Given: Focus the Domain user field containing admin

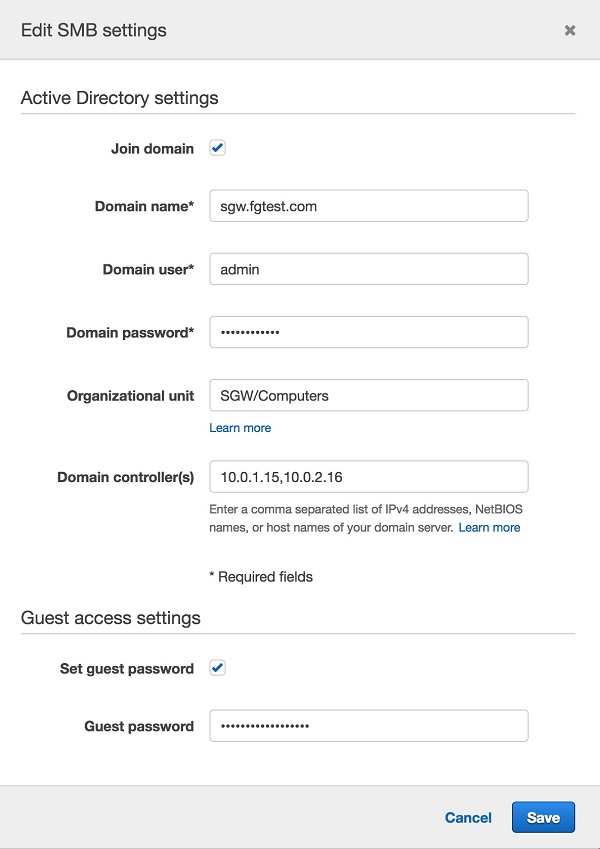Looking at the screenshot, I should click(x=369, y=269).
